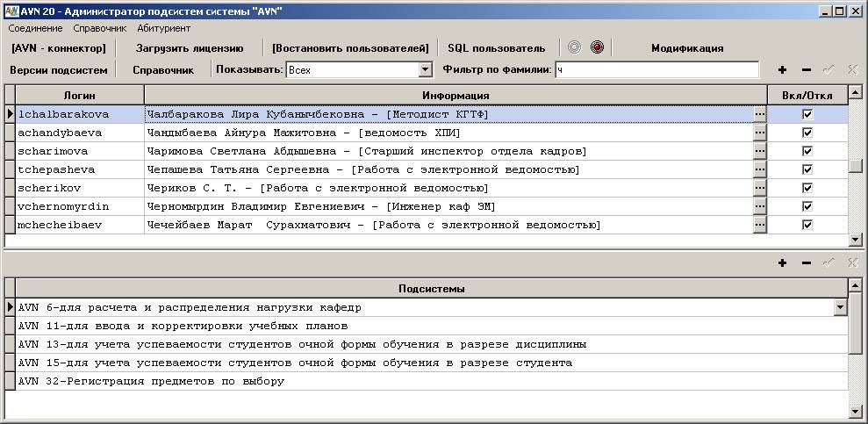The width and height of the screenshot is (868, 424).
Task: Toggle Вкл/Откл checkbox for scherikov
Action: point(807,188)
